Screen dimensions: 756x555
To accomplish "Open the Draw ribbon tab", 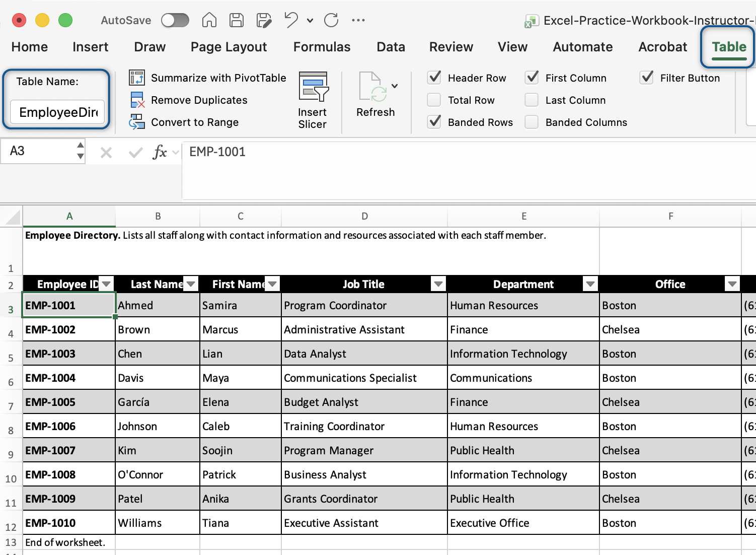I will tap(150, 47).
